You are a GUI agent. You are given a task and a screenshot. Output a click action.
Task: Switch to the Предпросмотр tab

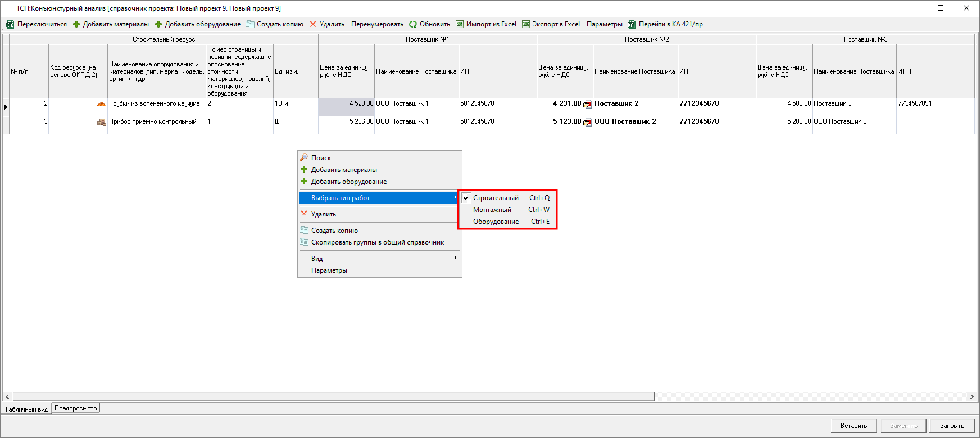click(x=76, y=408)
